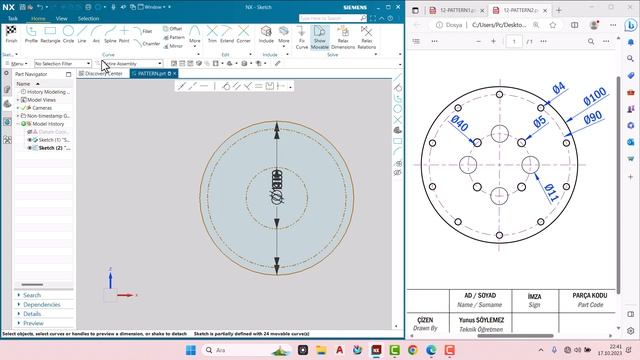
Task: Click the Finish sketch flag icon
Action: coord(11,31)
